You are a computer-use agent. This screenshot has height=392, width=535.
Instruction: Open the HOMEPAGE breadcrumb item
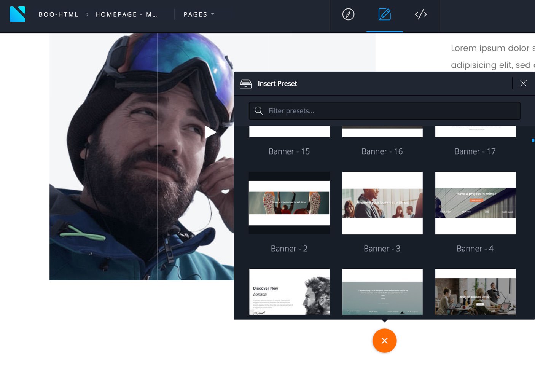(126, 14)
